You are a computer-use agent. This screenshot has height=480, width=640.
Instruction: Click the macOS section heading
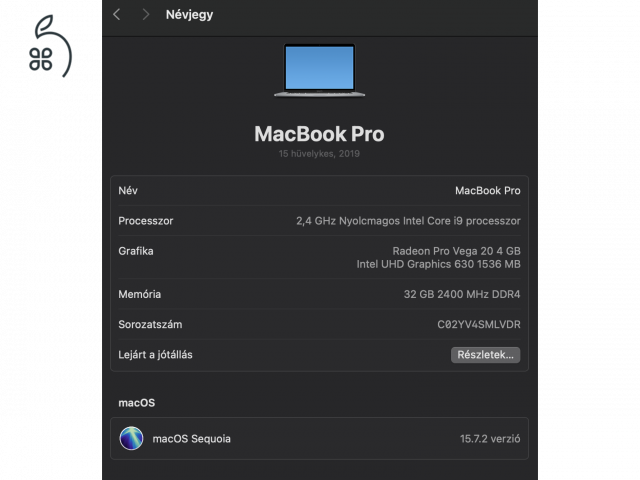click(137, 403)
